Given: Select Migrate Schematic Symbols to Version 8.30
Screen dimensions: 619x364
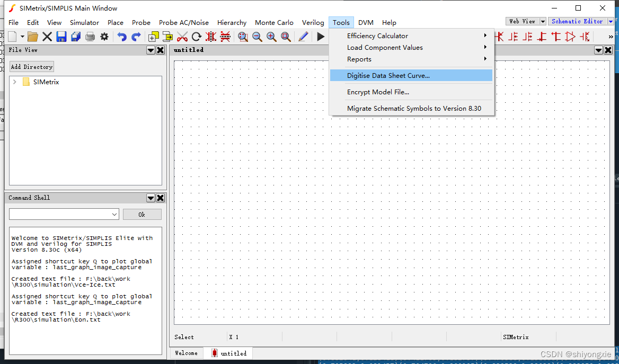Looking at the screenshot, I should coord(411,108).
